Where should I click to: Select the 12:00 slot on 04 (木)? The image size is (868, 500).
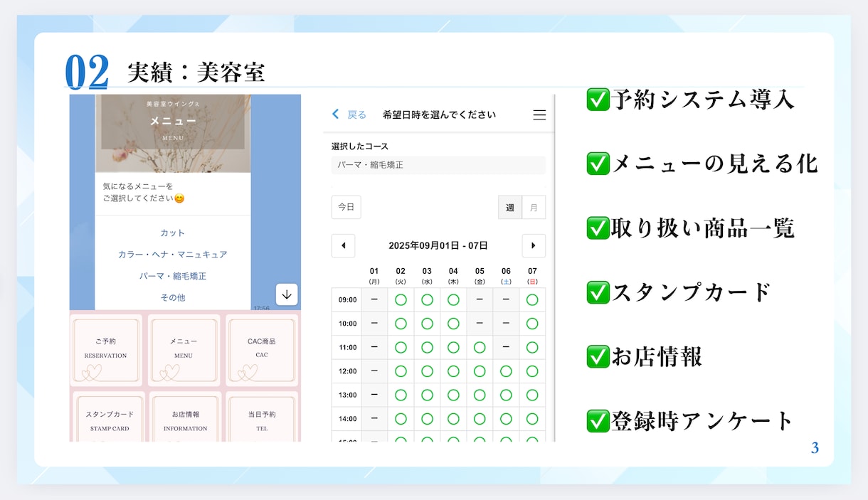click(x=453, y=371)
